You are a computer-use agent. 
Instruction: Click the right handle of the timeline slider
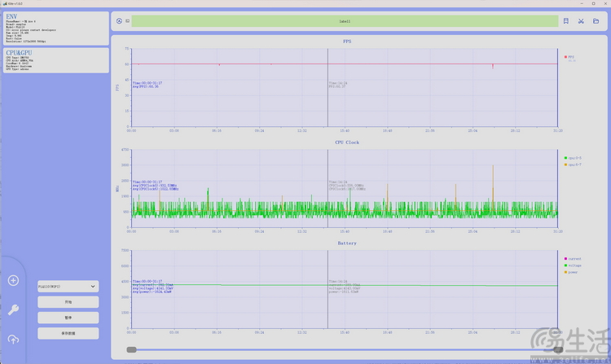pyautogui.click(x=558, y=349)
